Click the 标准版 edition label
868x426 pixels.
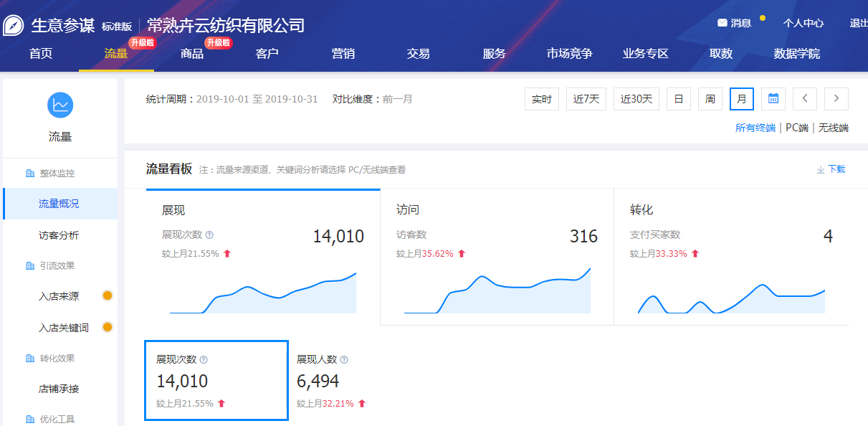pos(117,27)
